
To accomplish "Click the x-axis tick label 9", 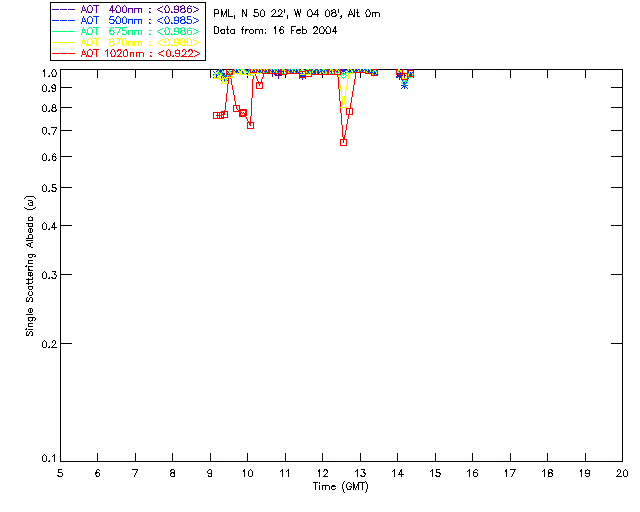I will pyautogui.click(x=210, y=474).
